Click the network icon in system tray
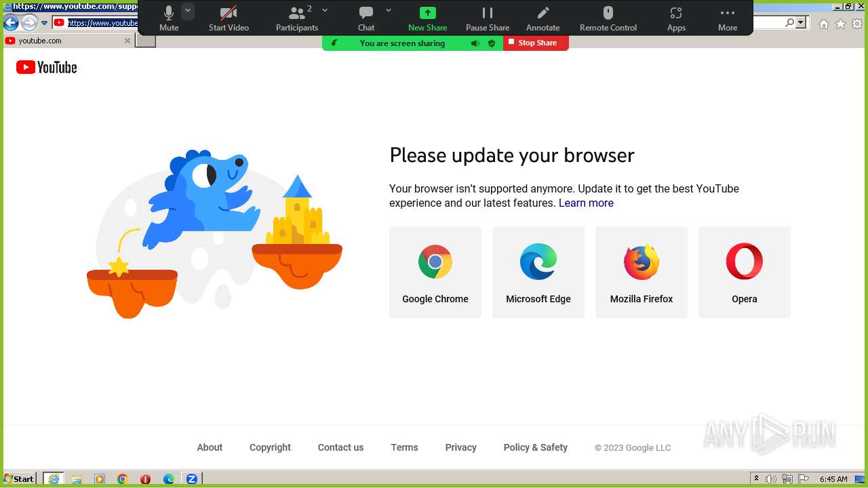Screen dimensions: 868x488 pos(787,479)
